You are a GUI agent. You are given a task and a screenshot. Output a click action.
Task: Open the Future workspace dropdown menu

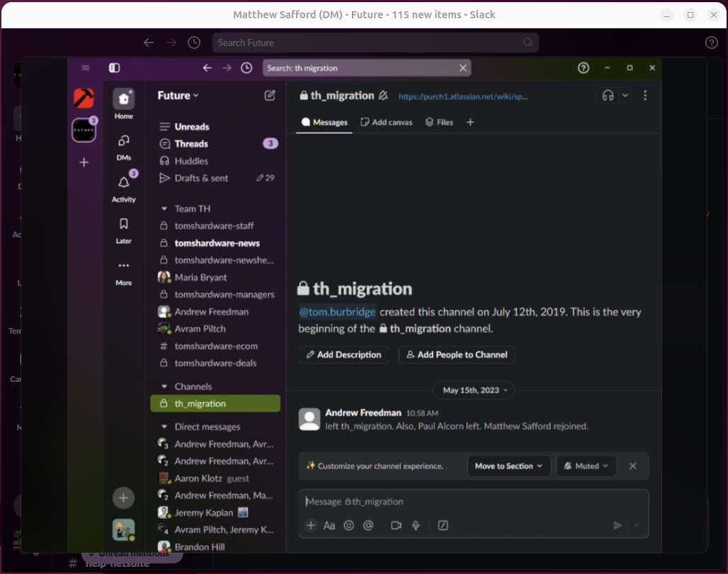click(x=178, y=96)
